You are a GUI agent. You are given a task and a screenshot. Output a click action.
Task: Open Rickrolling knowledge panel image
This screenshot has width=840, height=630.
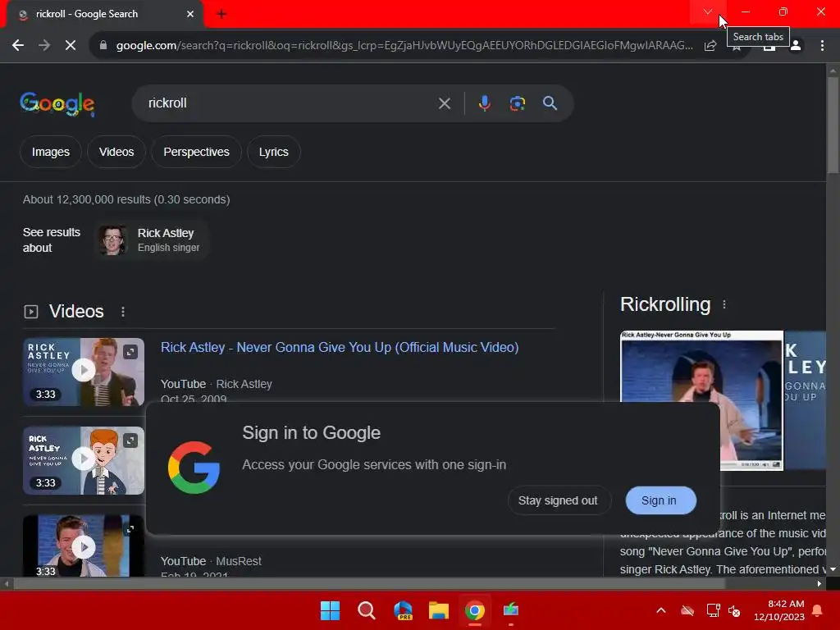701,400
